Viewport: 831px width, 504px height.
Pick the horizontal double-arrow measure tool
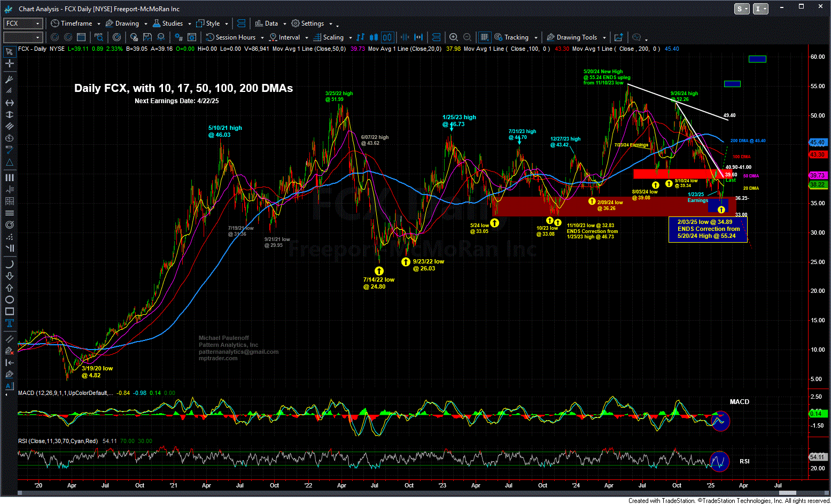coord(9,103)
